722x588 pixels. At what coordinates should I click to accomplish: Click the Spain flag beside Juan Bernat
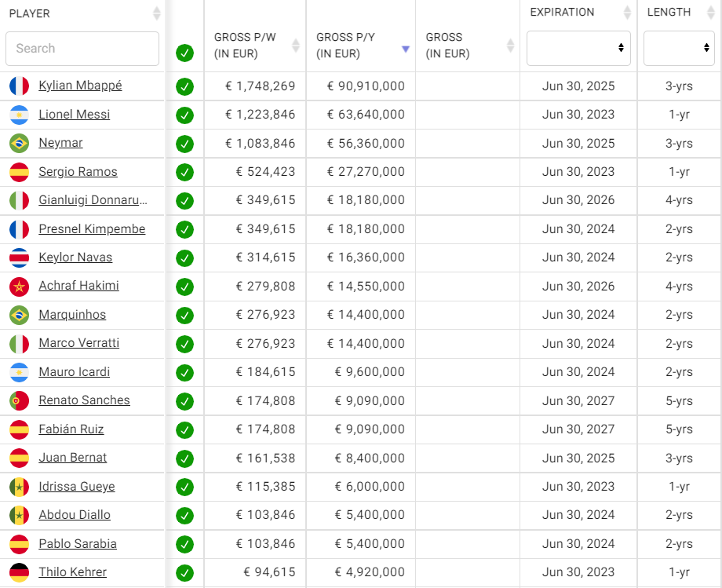pyautogui.click(x=19, y=458)
